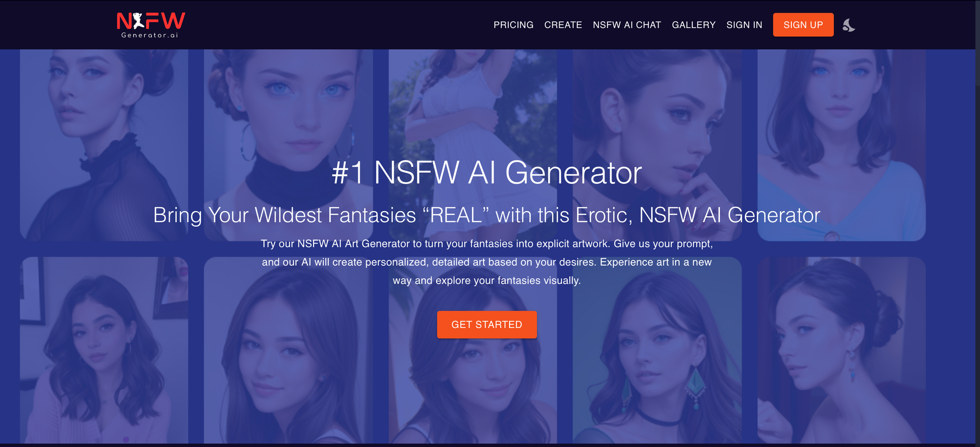The width and height of the screenshot is (980, 447).
Task: Open the updo profile portrait thumbnail
Action: pyautogui.click(x=841, y=350)
